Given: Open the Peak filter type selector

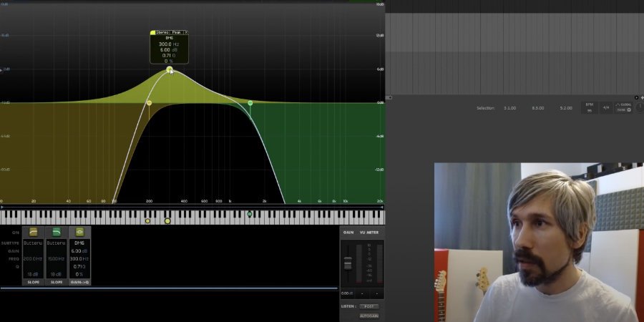Looking at the screenshot, I should pyautogui.click(x=177, y=32).
